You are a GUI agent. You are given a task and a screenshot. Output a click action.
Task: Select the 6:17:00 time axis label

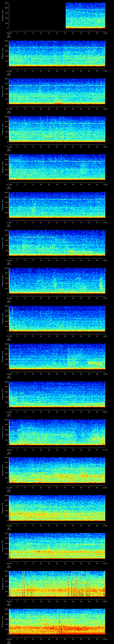[x=9, y=336]
